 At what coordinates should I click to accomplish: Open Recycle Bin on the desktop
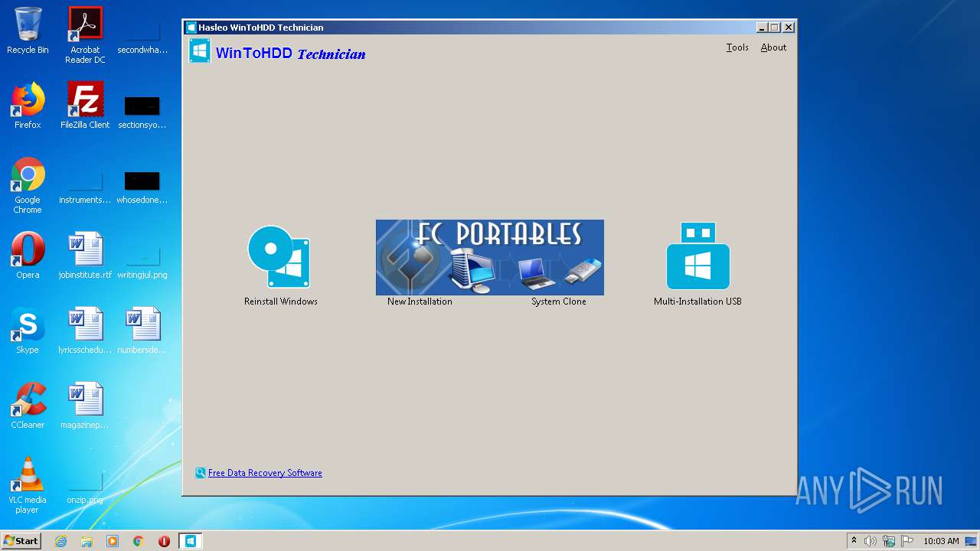click(28, 31)
